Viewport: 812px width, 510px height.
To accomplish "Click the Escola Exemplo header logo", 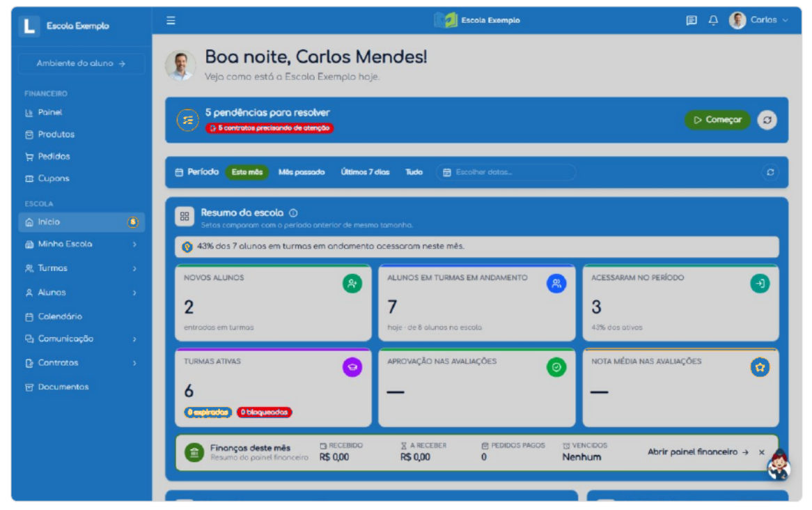I will point(477,20).
